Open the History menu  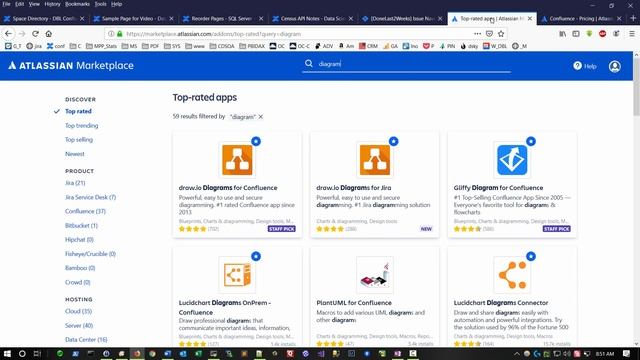coord(52,4)
